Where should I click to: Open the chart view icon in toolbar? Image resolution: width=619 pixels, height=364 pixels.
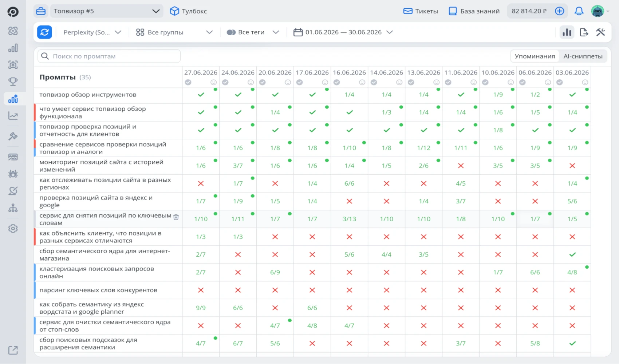pos(567,32)
